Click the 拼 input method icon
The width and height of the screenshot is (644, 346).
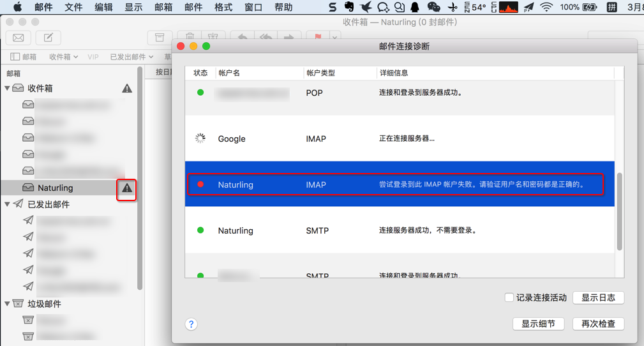click(x=612, y=7)
